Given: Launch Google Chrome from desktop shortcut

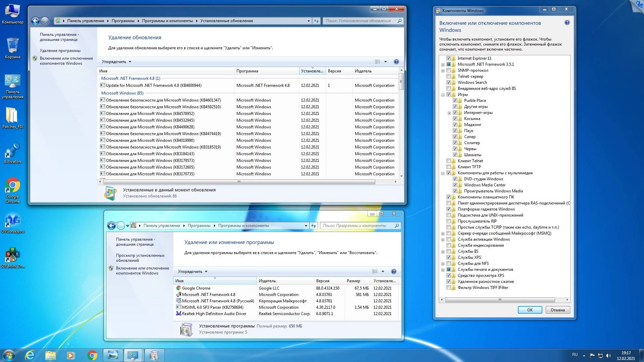Looking at the screenshot, I should coord(13,190).
